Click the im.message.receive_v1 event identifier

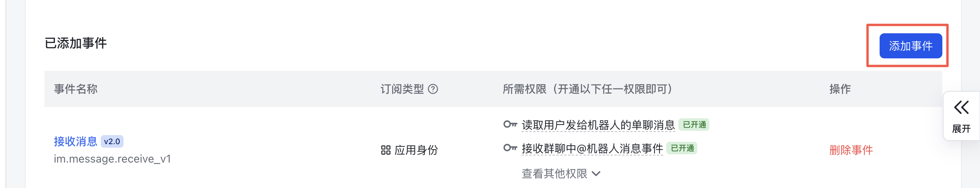tap(112, 159)
